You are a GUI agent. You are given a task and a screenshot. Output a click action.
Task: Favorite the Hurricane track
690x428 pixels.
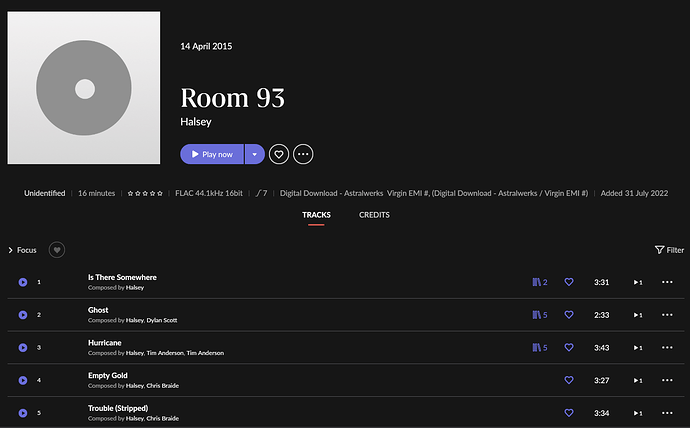click(x=569, y=348)
